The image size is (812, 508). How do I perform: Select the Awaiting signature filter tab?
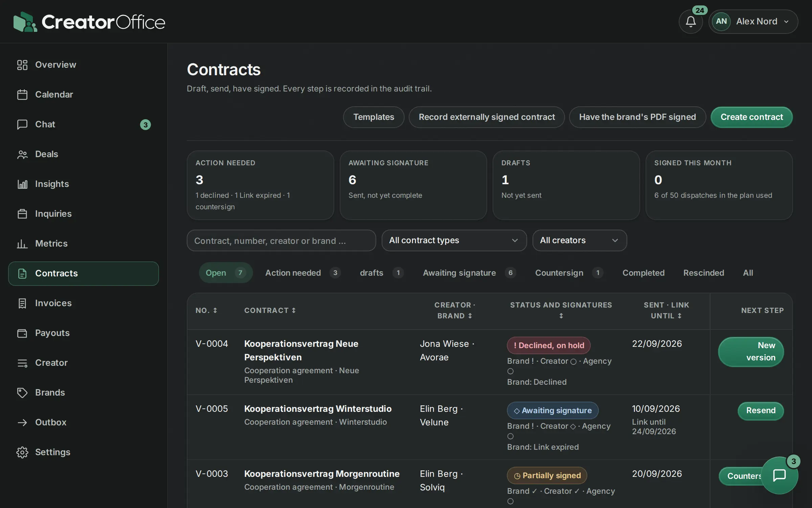click(469, 273)
